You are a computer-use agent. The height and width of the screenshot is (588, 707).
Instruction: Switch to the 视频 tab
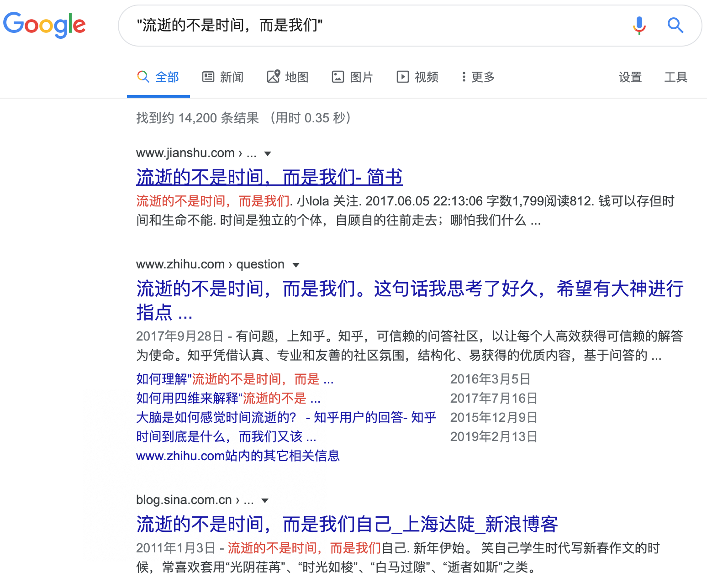click(x=417, y=77)
